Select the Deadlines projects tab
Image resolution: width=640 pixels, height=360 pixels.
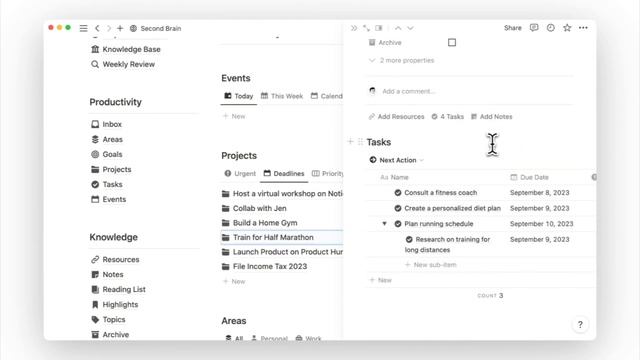tap(284, 173)
